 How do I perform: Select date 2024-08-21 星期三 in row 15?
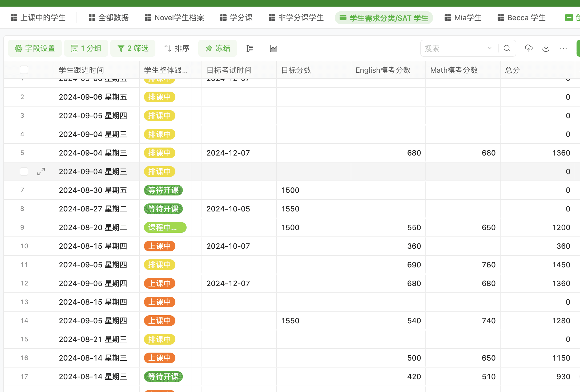click(x=93, y=339)
